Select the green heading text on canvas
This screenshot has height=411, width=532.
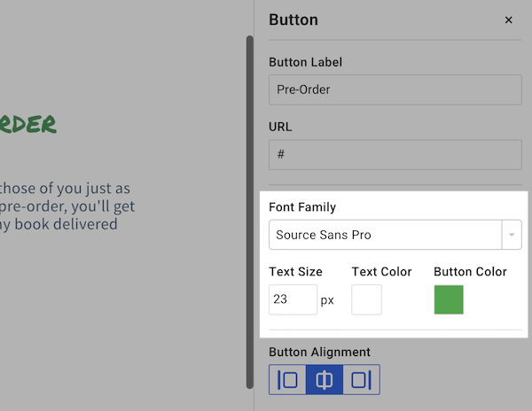click(28, 124)
